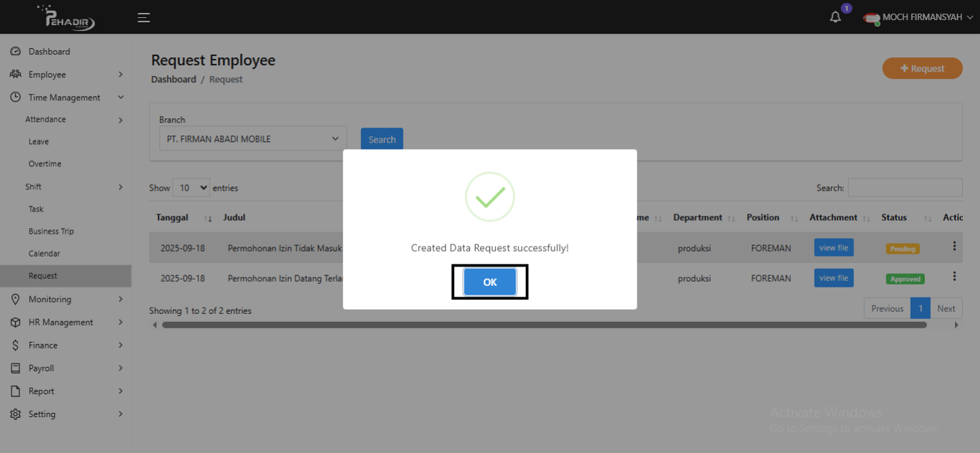Open the Leave menu item

pos(39,142)
